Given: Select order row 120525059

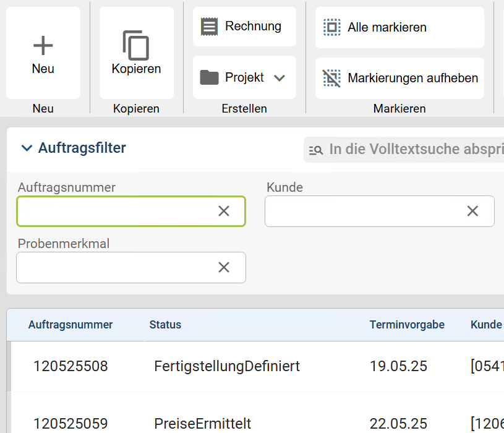Looking at the screenshot, I should tap(70, 424).
